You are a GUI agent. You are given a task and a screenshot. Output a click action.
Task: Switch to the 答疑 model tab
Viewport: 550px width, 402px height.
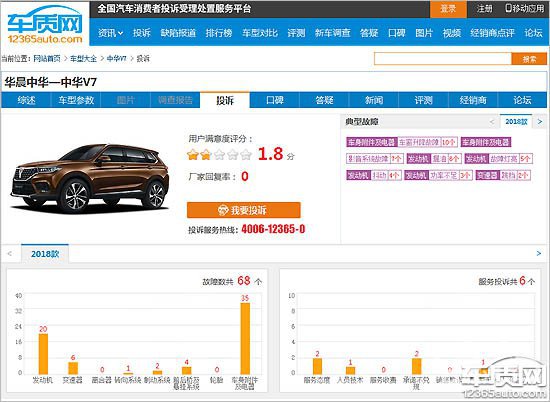tap(324, 100)
